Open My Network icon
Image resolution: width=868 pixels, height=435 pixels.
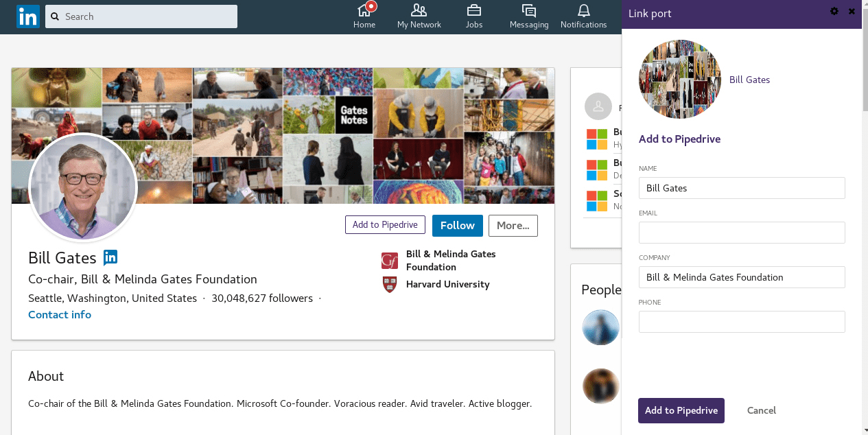[x=419, y=10]
